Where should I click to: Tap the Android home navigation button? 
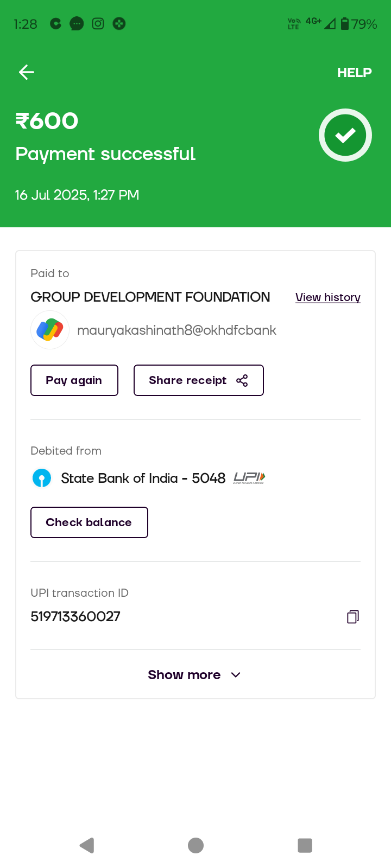(x=195, y=845)
